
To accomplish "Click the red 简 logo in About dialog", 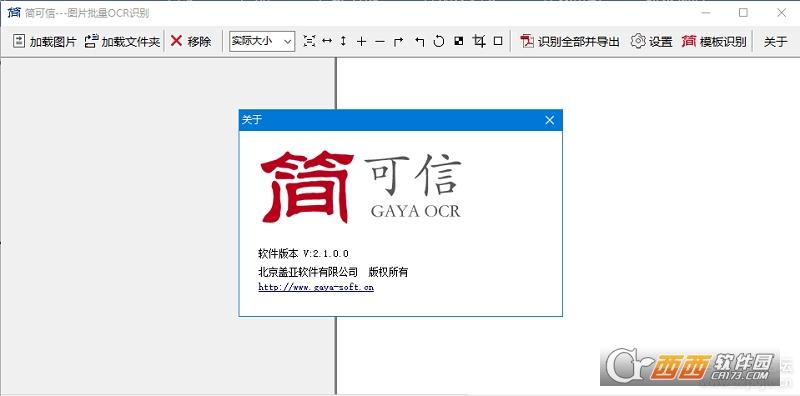I will (307, 187).
